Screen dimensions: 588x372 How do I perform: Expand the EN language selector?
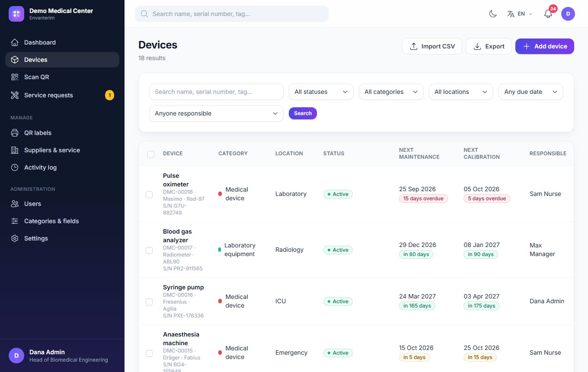(x=520, y=14)
